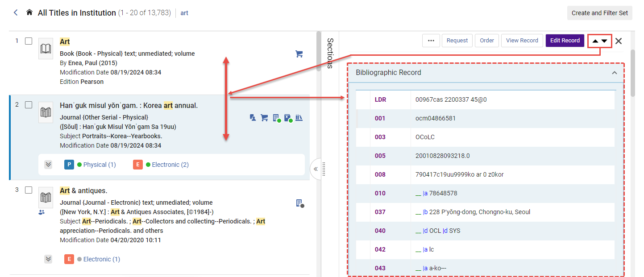Select the 003 field OCoLC
This screenshot has width=644, height=277.
click(485, 137)
